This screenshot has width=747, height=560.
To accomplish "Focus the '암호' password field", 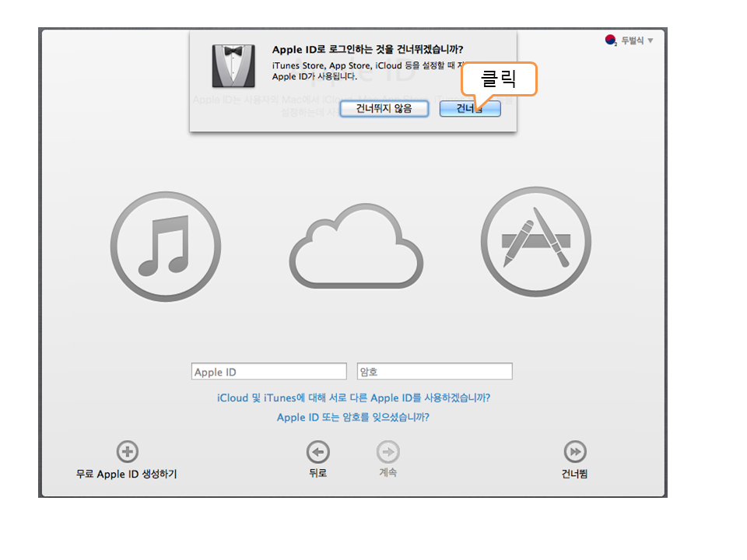I will coord(434,372).
